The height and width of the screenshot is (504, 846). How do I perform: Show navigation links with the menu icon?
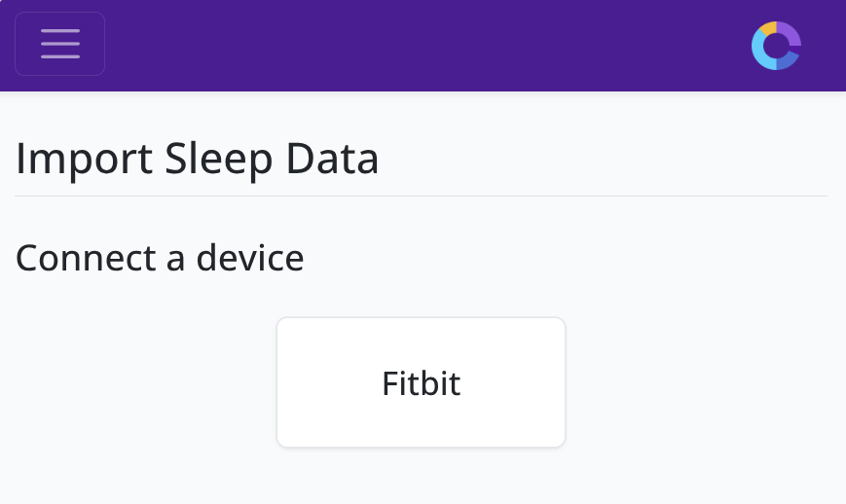pyautogui.click(x=59, y=44)
